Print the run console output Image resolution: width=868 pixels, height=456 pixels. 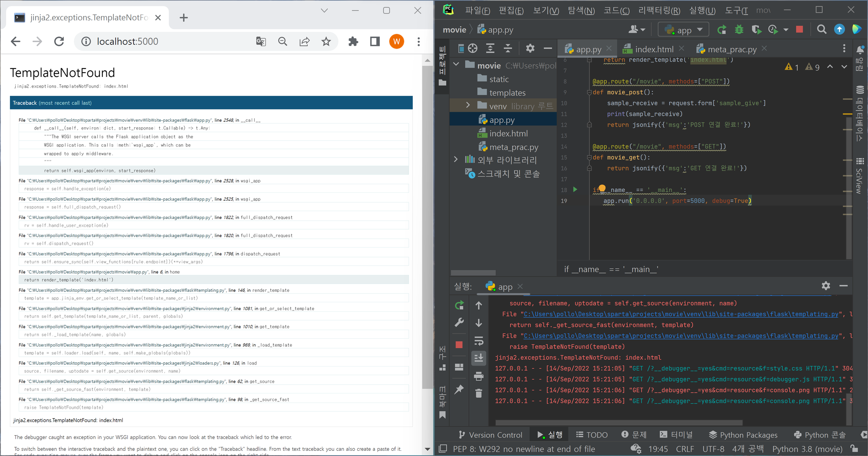pyautogui.click(x=479, y=376)
